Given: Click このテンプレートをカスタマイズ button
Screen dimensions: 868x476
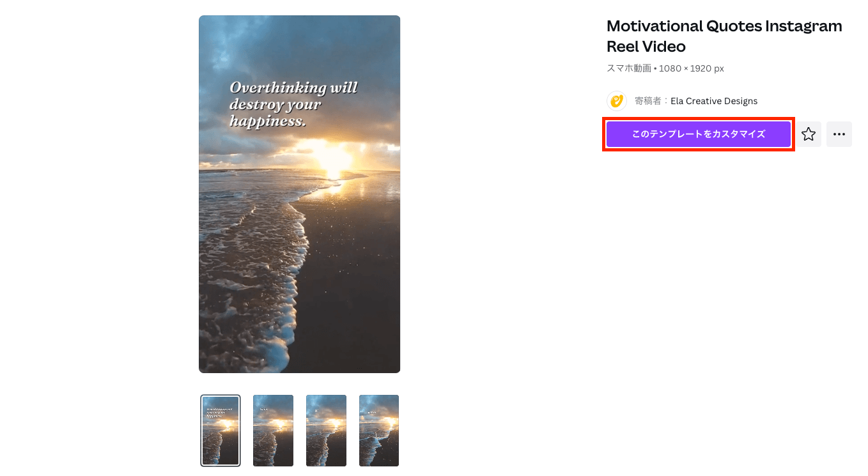Looking at the screenshot, I should (699, 134).
